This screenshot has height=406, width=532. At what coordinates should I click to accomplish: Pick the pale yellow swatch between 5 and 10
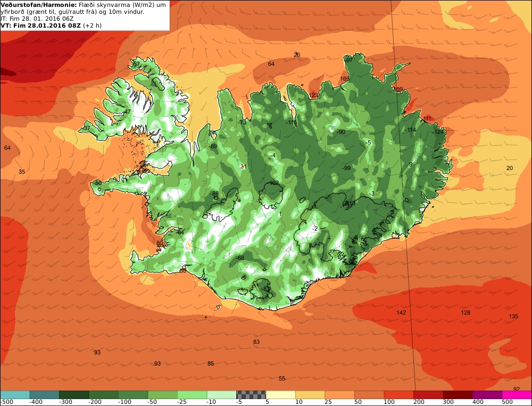[x=280, y=395]
